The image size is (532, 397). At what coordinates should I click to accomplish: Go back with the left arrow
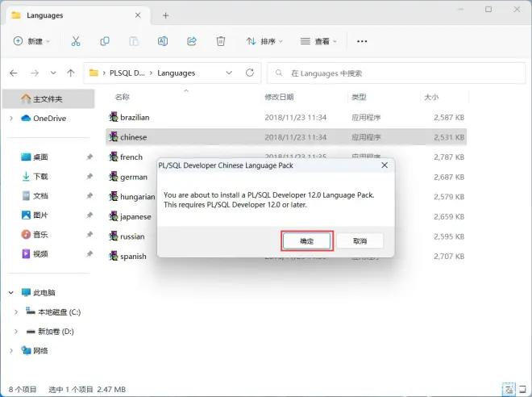point(14,73)
